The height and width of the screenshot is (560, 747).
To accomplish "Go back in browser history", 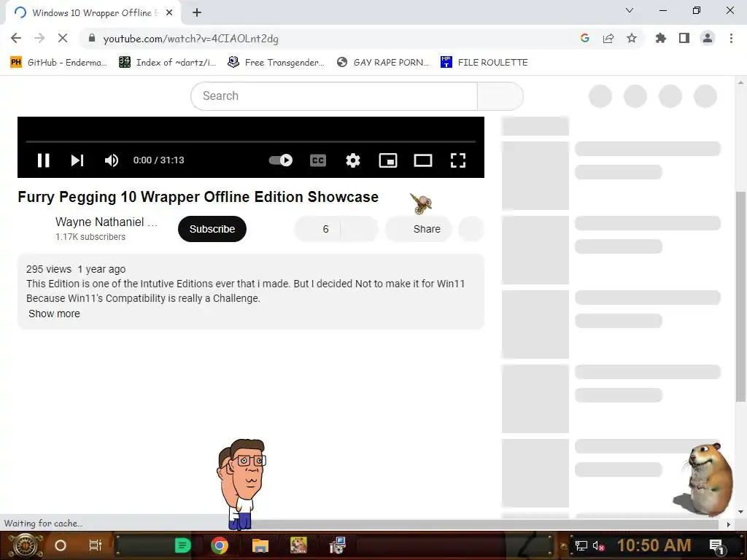I will pos(16,38).
